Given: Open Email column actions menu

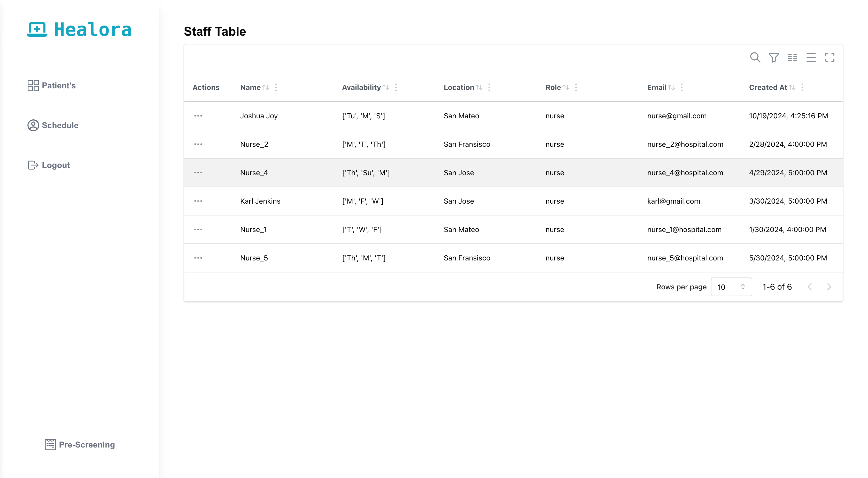Looking at the screenshot, I should (x=682, y=87).
